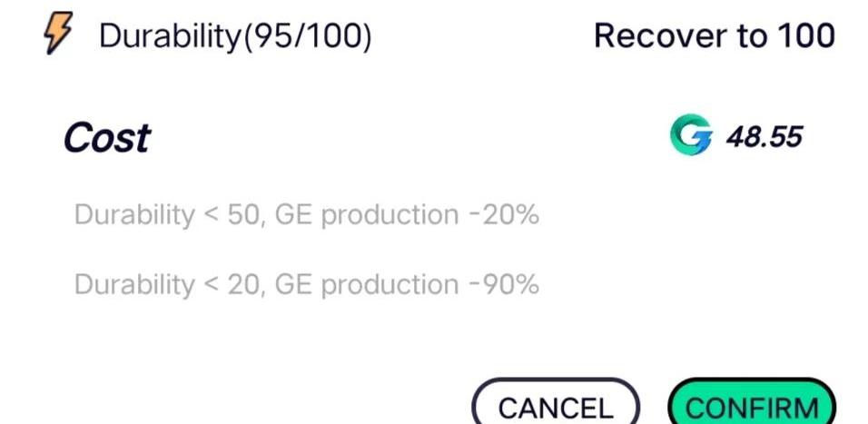Click the Durability < 20 hint line
Image resolution: width=868 pixels, height=424 pixels.
click(x=306, y=285)
